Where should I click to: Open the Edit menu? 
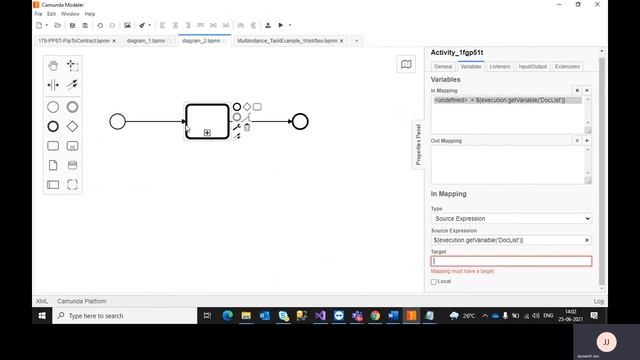point(51,14)
